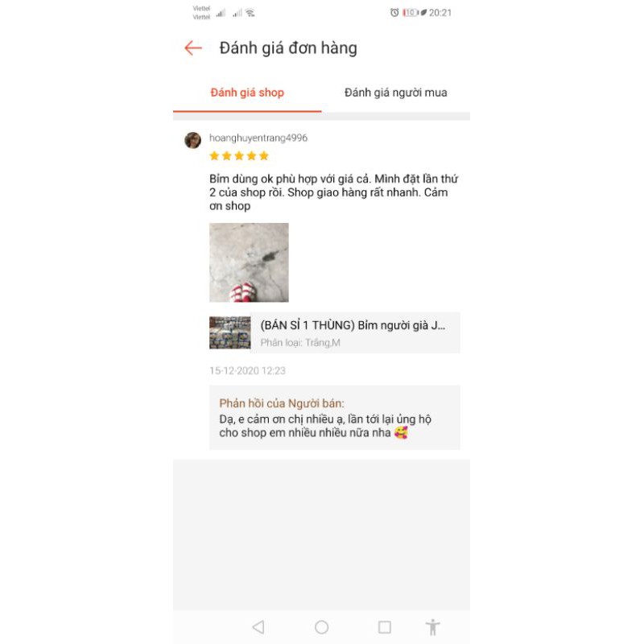644x644 pixels.
Task: Tap the battery status indicator
Action: click(x=411, y=13)
